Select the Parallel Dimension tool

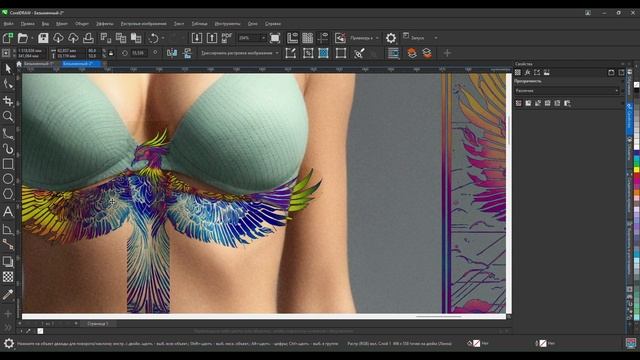coord(8,229)
